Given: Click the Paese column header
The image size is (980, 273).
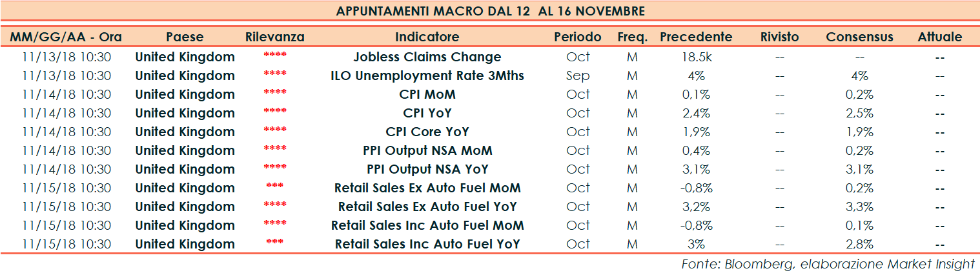Looking at the screenshot, I should (x=185, y=37).
